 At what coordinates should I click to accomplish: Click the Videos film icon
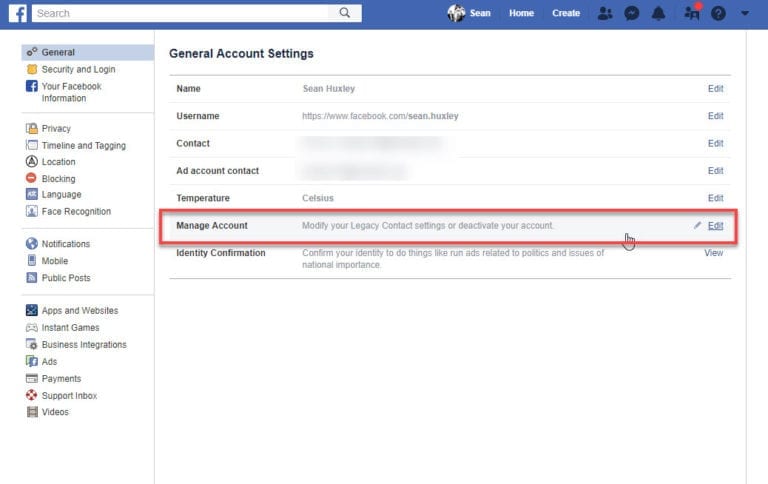(x=32, y=411)
